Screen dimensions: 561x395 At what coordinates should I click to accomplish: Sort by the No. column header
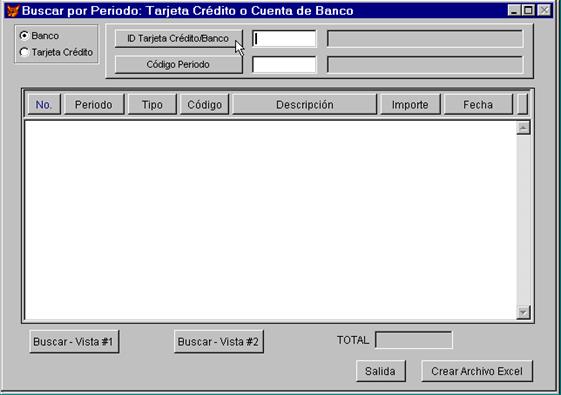pyautogui.click(x=44, y=105)
